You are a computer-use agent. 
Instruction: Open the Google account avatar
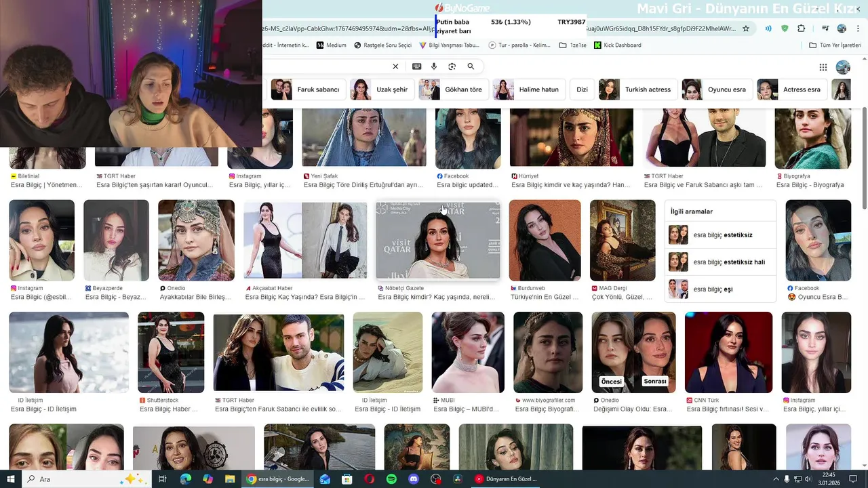(843, 67)
